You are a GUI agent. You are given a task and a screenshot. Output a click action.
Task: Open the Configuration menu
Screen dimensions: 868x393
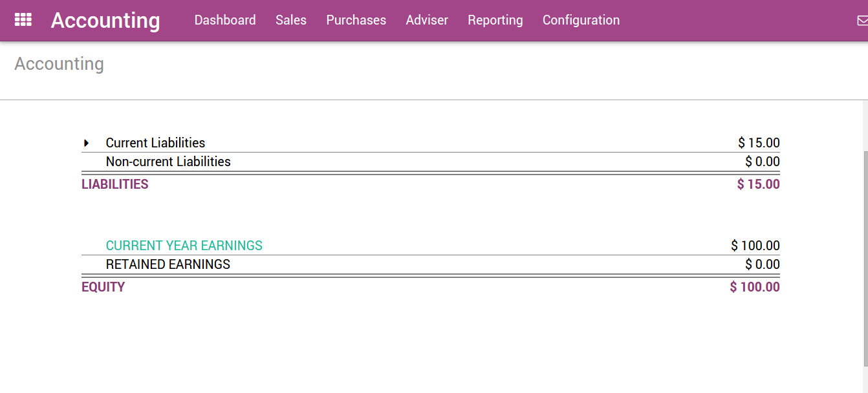click(580, 20)
